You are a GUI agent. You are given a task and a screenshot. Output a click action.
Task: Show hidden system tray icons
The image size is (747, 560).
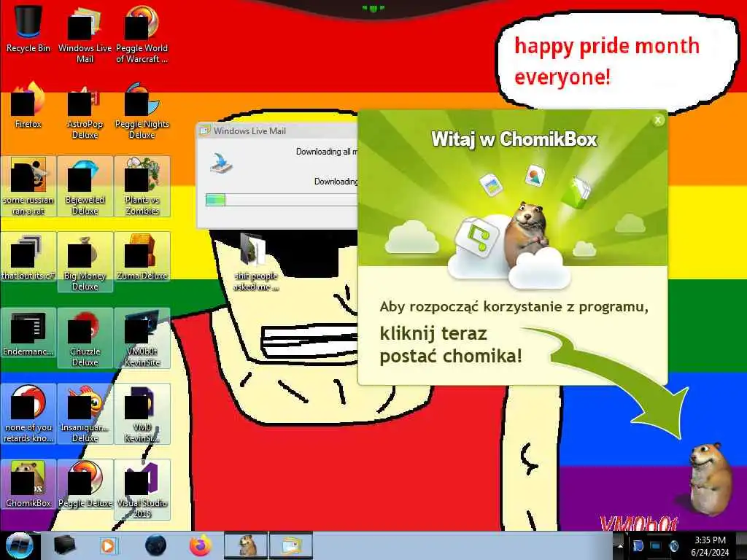pos(620,545)
